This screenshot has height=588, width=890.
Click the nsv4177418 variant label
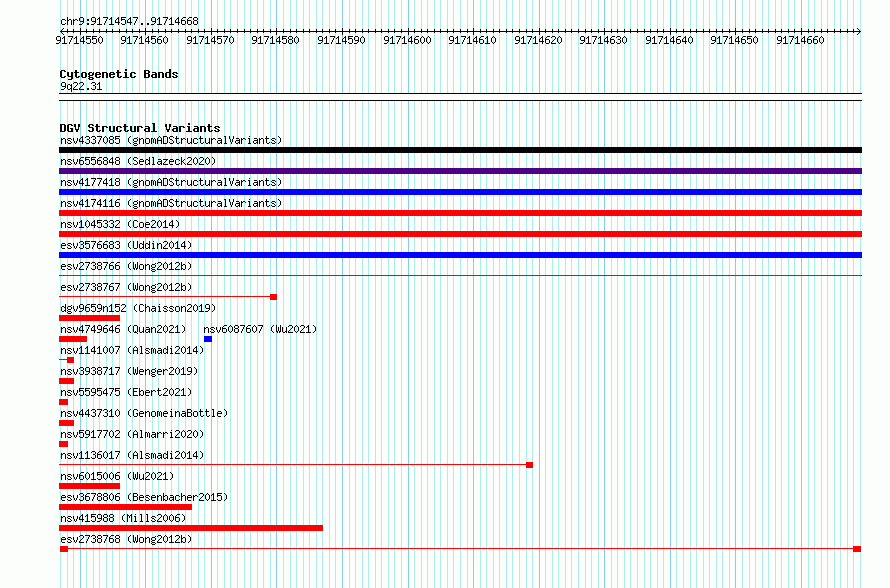(171, 182)
